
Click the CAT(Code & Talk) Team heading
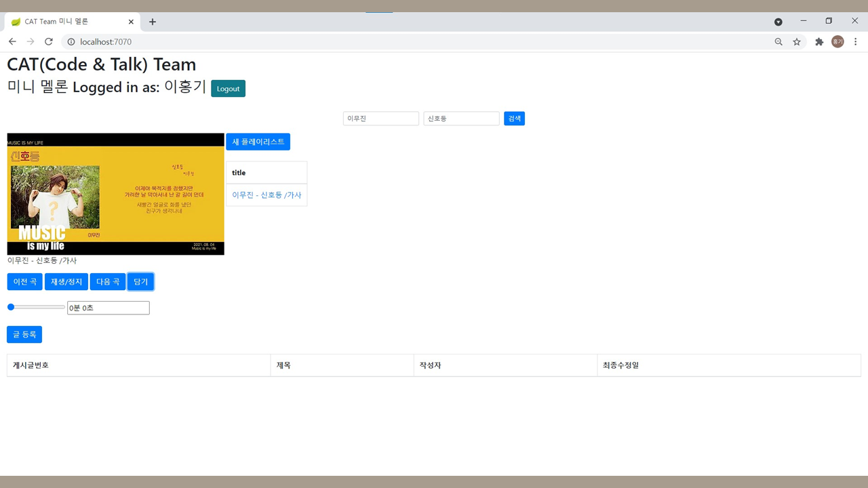tap(102, 64)
